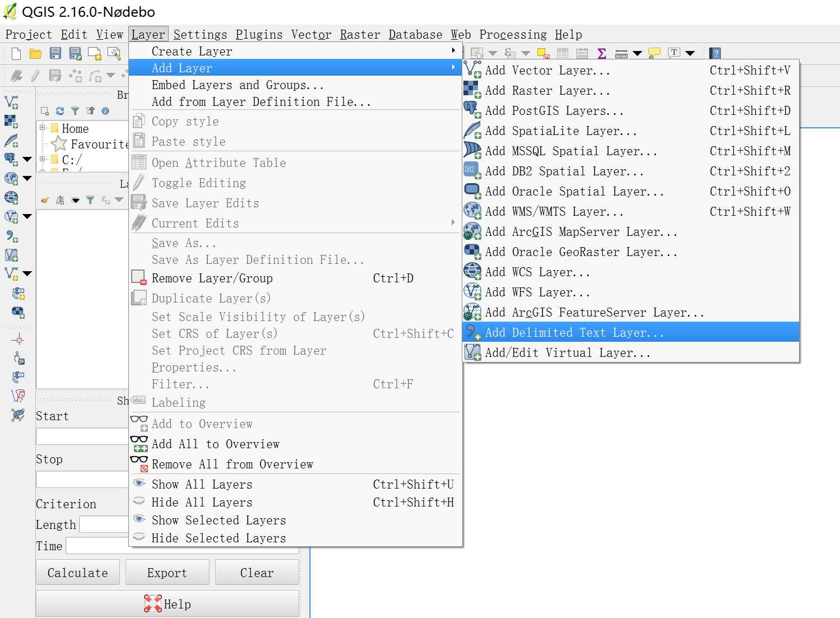840x618 pixels.
Task: Select Add SpatiaLite Layer menu entry
Action: point(631,131)
